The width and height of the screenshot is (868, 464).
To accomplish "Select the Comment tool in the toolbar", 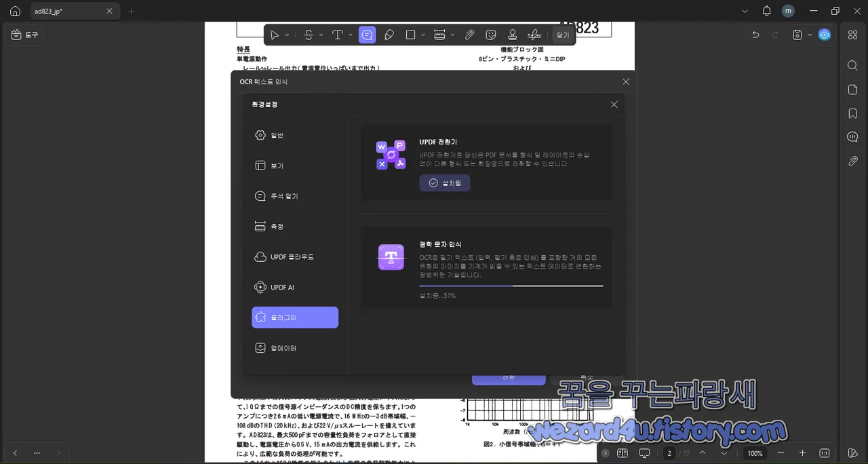I will pos(367,35).
